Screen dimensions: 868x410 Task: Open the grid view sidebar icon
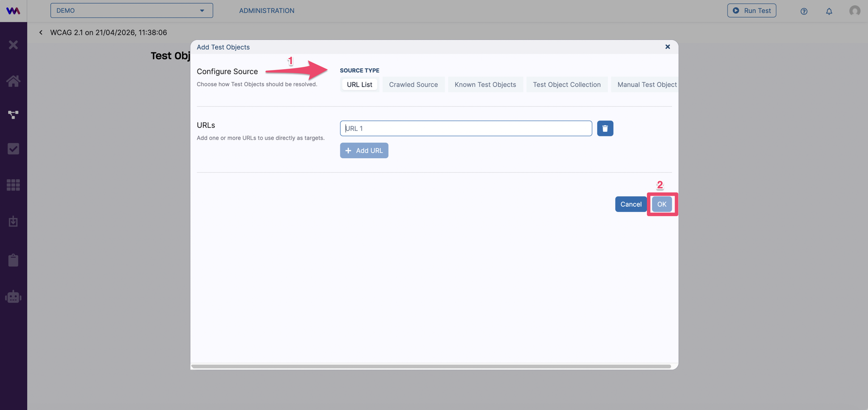point(13,185)
